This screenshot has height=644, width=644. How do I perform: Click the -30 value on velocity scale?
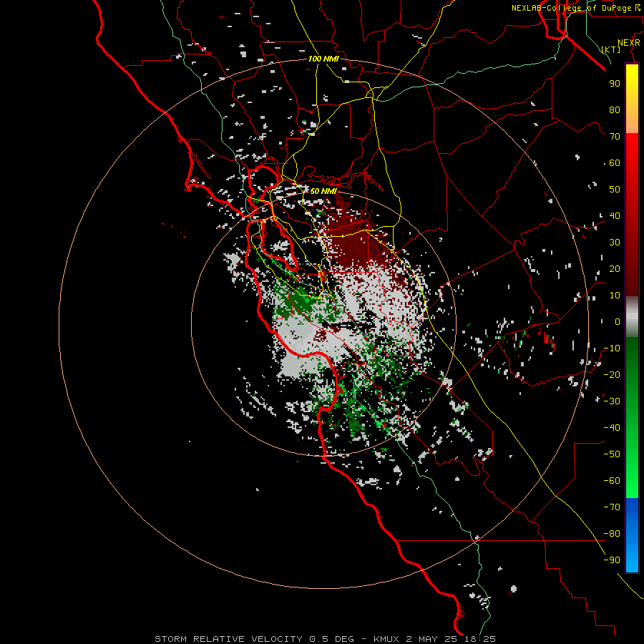pos(612,401)
